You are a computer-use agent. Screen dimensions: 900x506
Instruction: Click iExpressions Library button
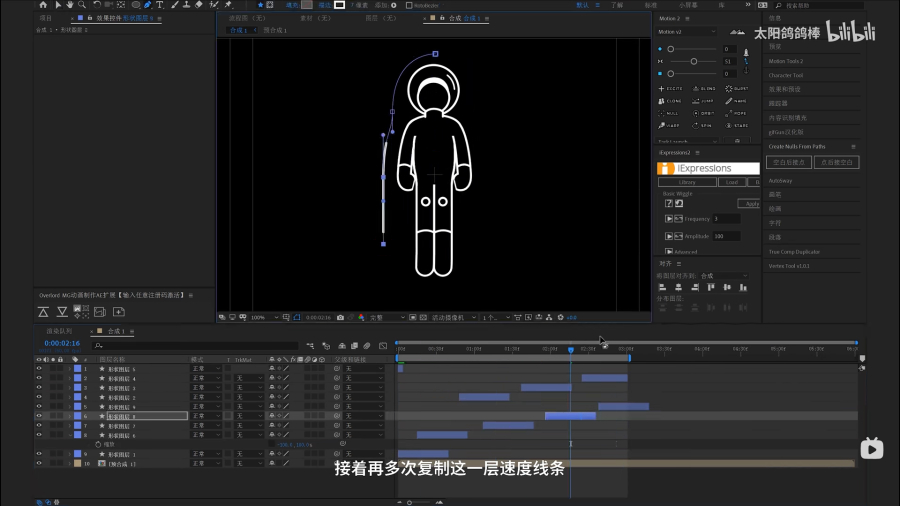[687, 182]
